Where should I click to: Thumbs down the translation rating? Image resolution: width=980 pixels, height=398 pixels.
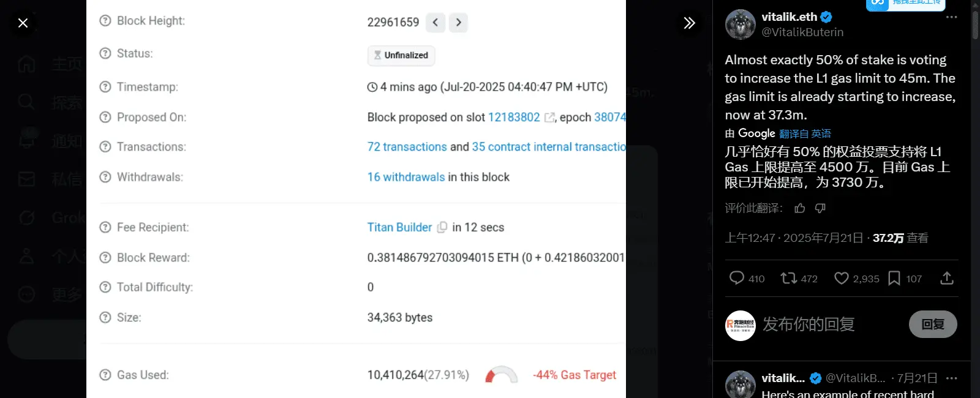pyautogui.click(x=820, y=208)
